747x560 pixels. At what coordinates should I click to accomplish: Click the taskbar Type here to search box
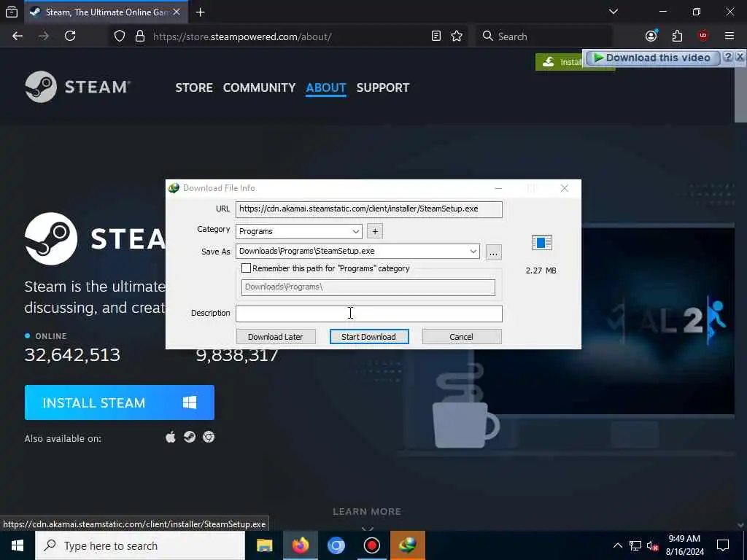[140, 545]
